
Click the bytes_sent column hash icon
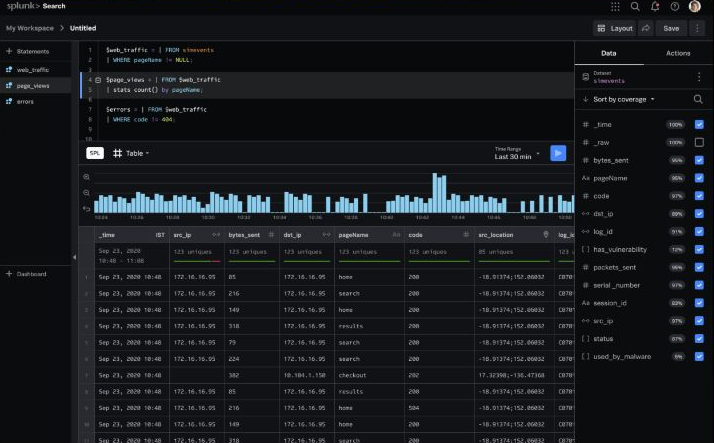(x=271, y=234)
